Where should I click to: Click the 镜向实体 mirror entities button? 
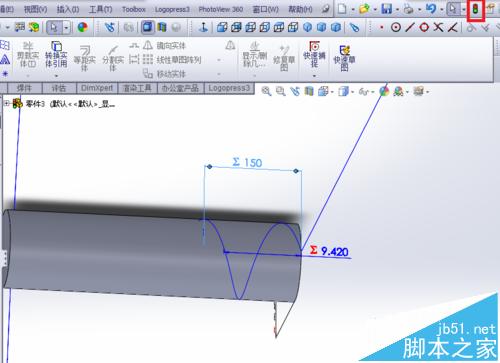[164, 45]
